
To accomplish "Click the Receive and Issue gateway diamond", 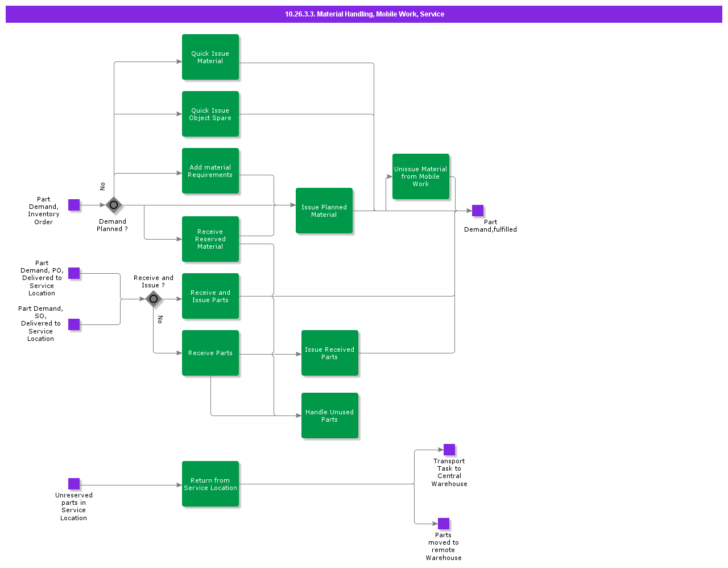I will [x=154, y=299].
